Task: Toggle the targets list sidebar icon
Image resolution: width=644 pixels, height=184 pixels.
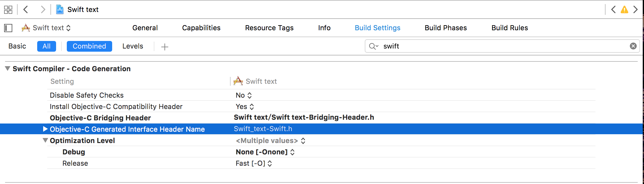Action: click(8, 28)
